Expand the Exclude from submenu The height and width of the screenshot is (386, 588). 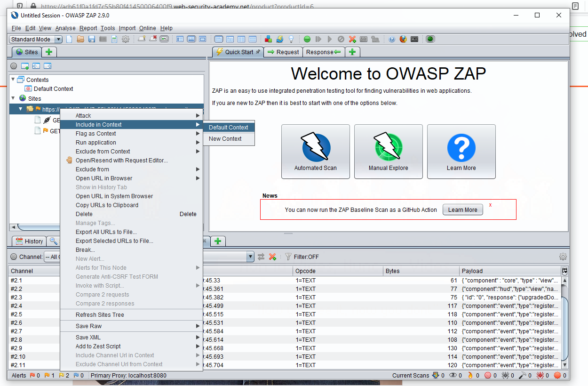[x=131, y=169]
